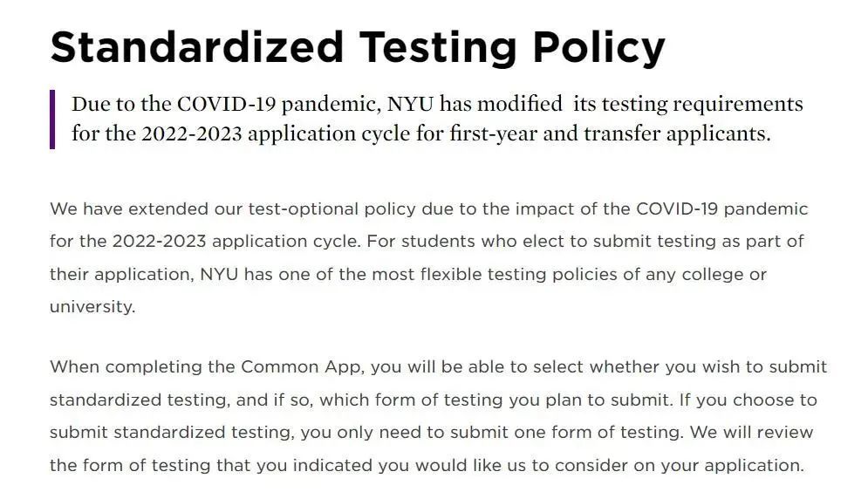Click the phrase "We will review"
Screen dimensions: 868x499
751,433
